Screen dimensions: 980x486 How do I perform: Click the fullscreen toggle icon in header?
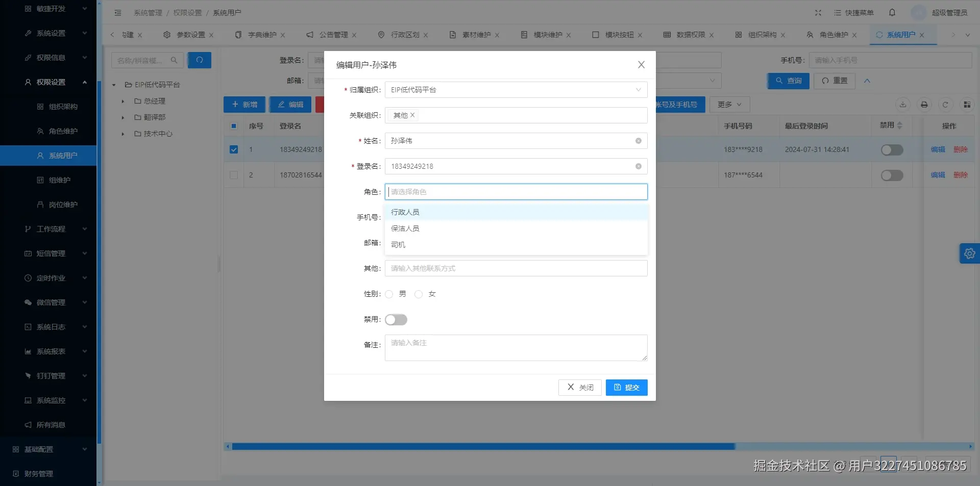click(818, 13)
